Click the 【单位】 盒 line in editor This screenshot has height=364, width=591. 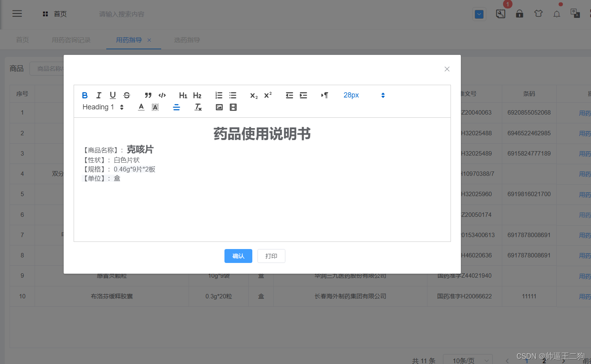(101, 178)
